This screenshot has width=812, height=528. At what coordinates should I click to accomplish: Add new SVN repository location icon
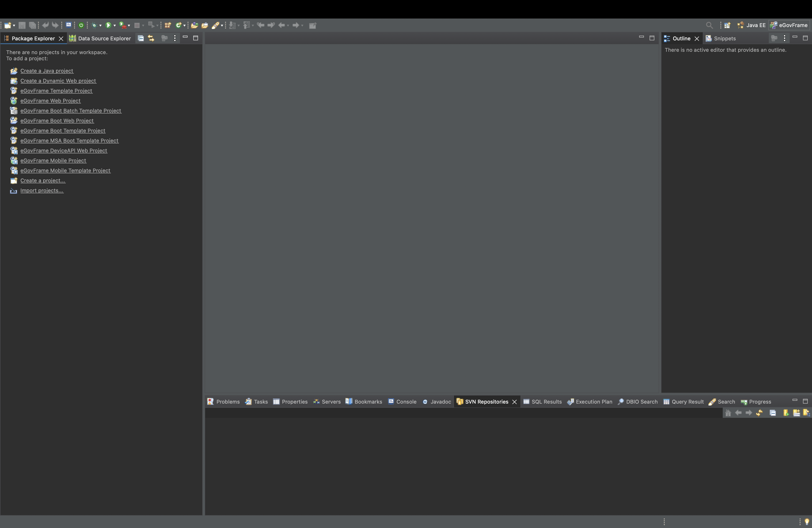pos(786,413)
